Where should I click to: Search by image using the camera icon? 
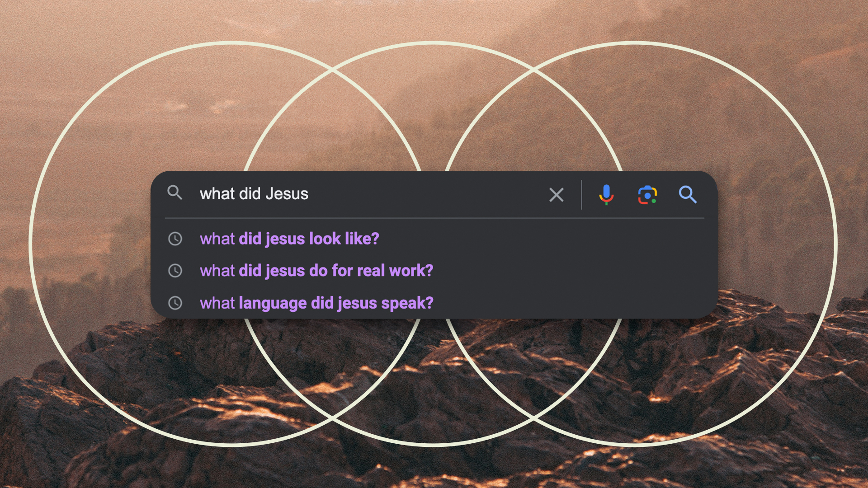click(647, 195)
